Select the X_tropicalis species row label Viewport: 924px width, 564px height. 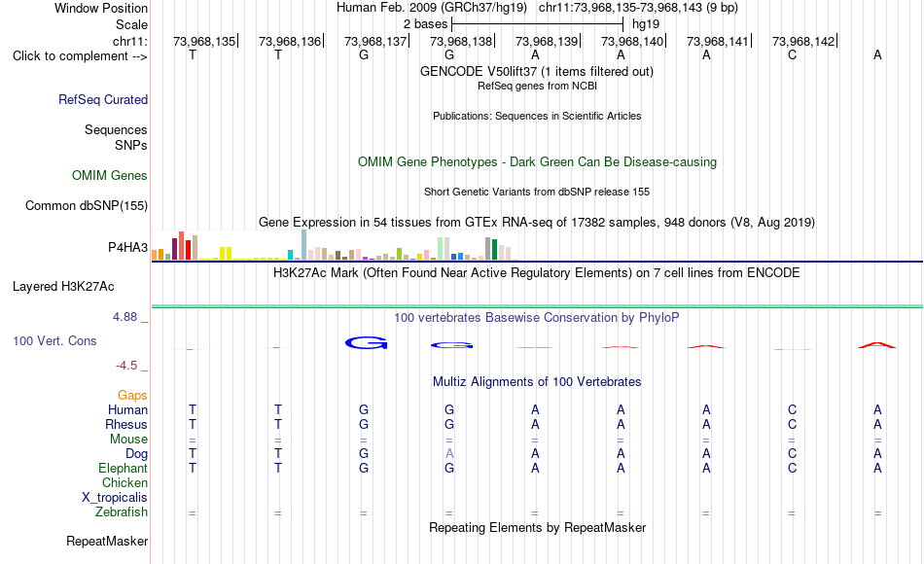point(115,498)
